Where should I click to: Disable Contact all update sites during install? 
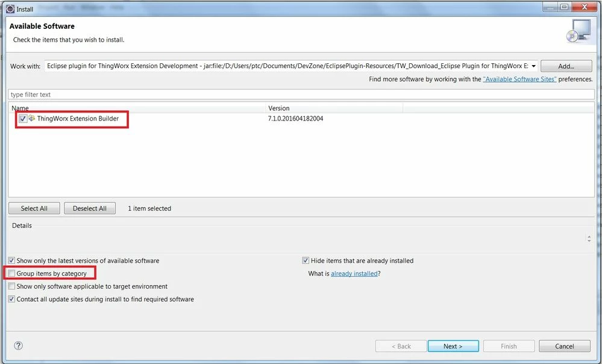click(11, 299)
